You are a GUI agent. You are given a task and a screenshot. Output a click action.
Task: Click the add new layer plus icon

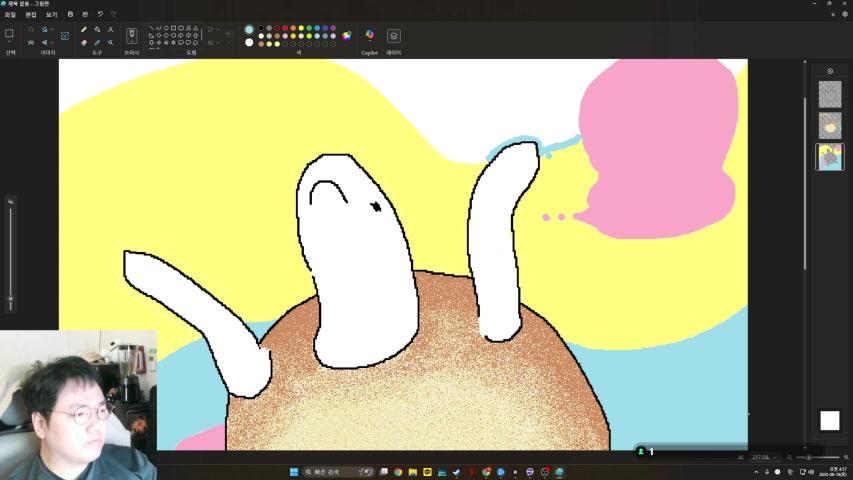click(x=830, y=71)
